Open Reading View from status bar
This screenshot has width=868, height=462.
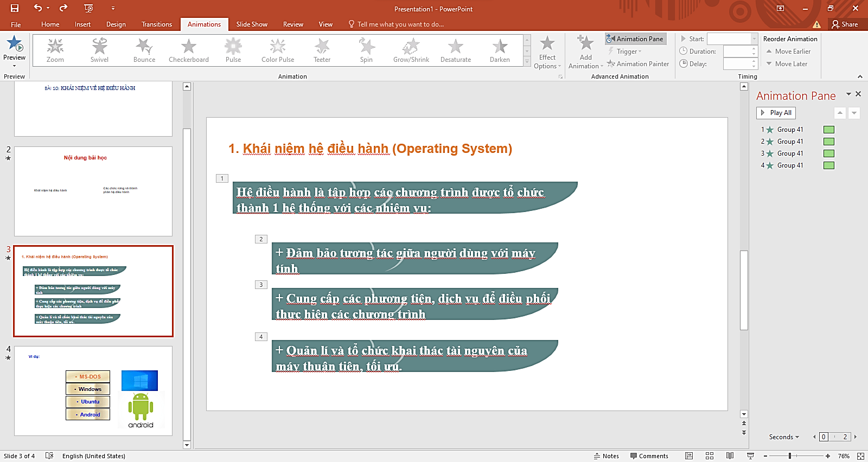[x=730, y=456]
